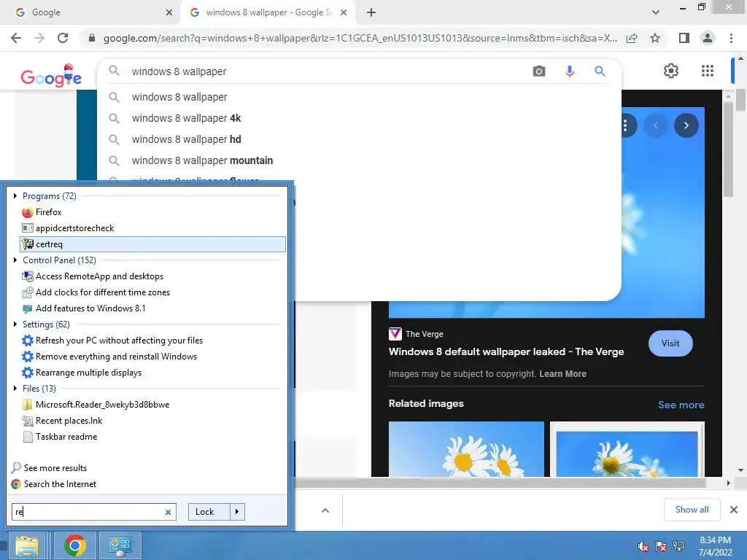Close the windows 8 wallpaper tab
747x560 pixels.
[x=344, y=12]
